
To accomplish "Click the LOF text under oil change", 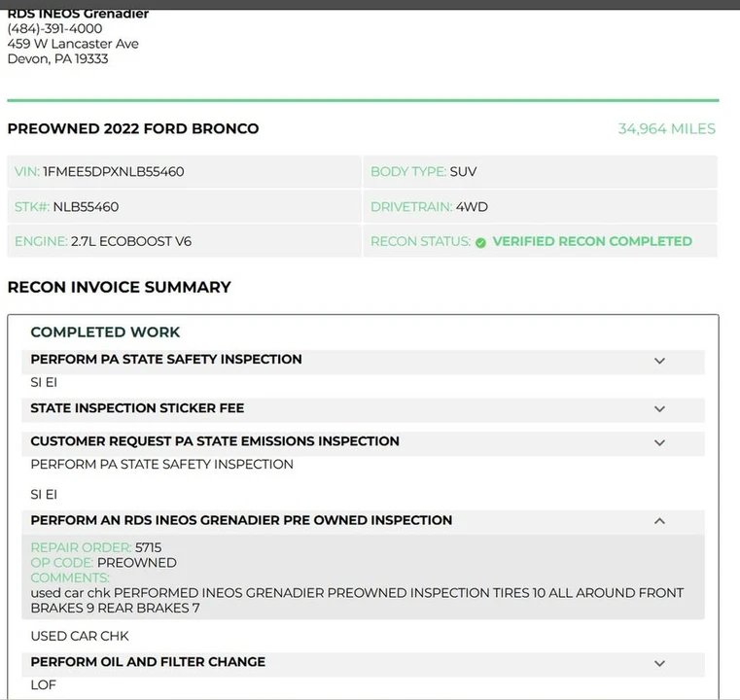I will click(x=43, y=684).
